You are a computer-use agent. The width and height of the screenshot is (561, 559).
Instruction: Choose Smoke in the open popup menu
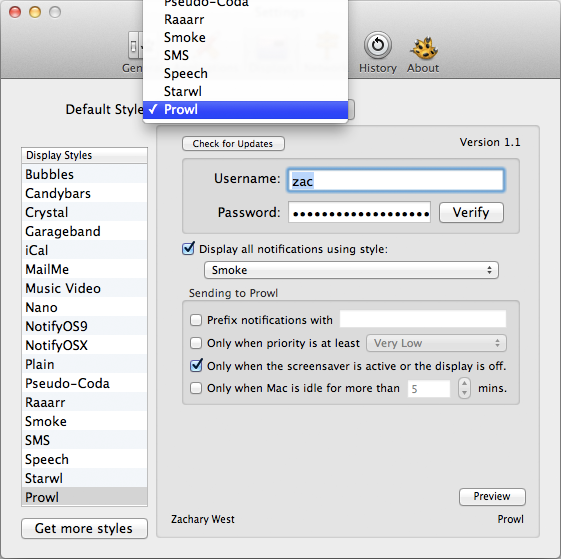245,38
